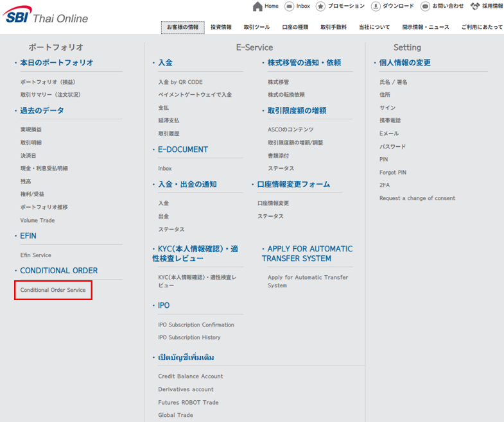This screenshot has width=504, height=422.
Task: Click the 口座情報変更 link
Action: [274, 203]
